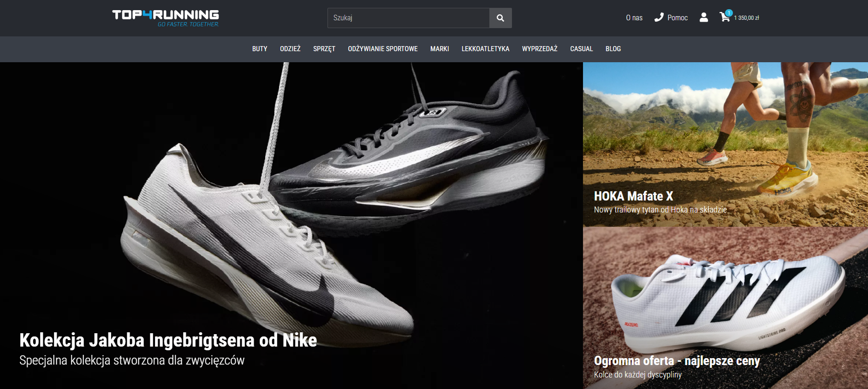Open the Kolekcja Jakoba Ingebrigtsena od Nike headline
868x389 pixels.
click(168, 340)
